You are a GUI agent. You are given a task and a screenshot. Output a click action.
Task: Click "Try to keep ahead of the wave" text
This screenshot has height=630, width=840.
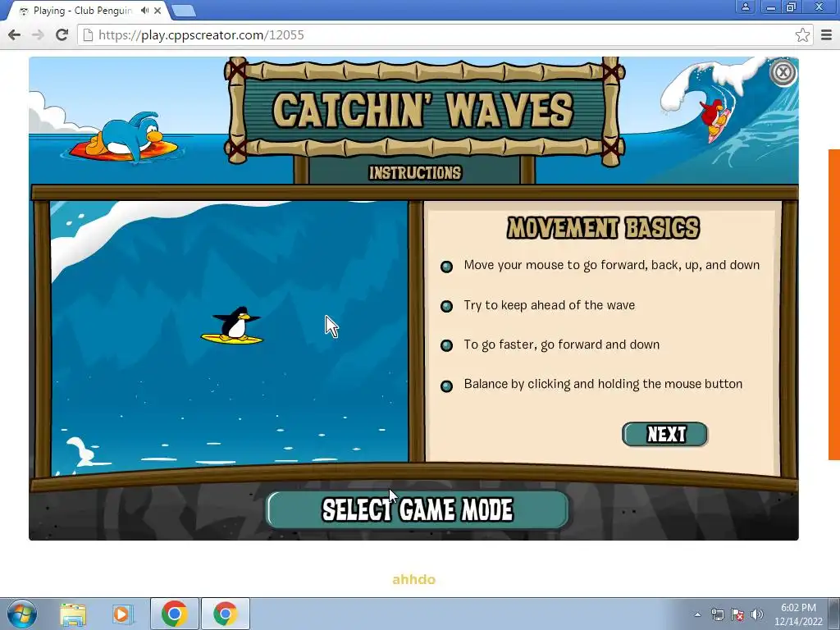pyautogui.click(x=549, y=305)
